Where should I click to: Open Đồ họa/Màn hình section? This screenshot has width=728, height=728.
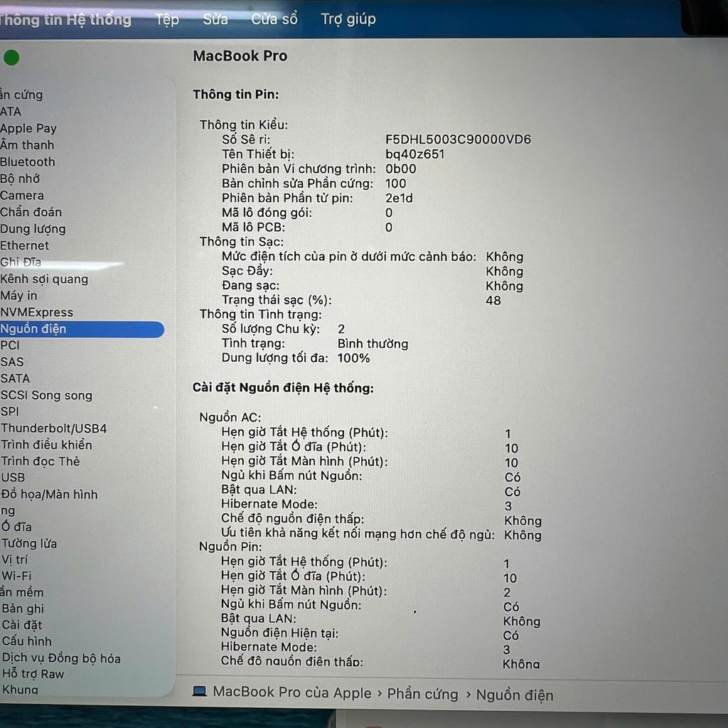(x=50, y=495)
